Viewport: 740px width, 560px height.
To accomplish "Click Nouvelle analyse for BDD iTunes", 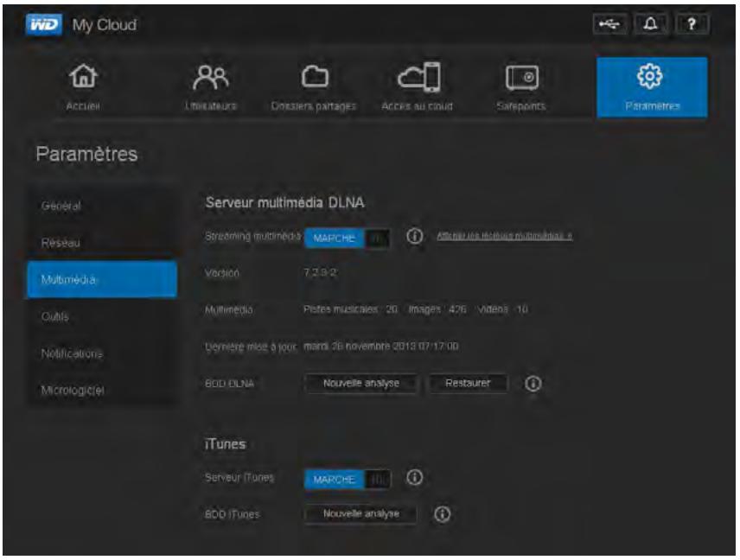I will point(361,514).
